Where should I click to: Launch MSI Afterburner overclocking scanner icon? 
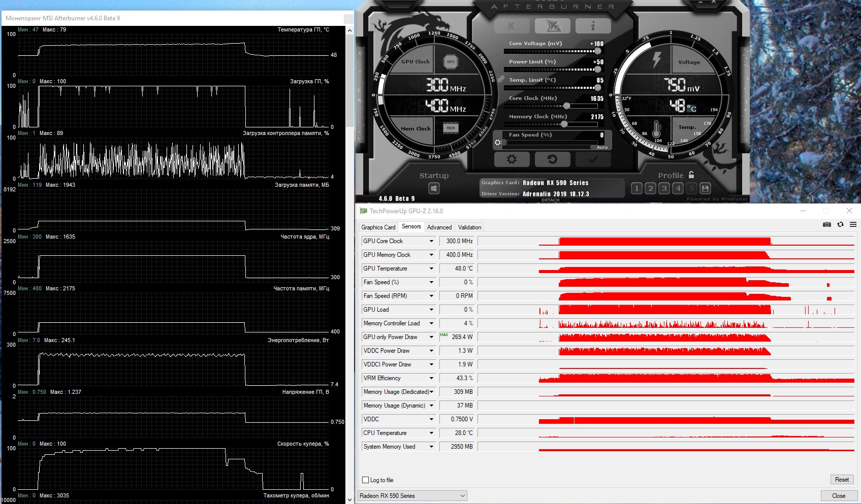pyautogui.click(x=552, y=26)
